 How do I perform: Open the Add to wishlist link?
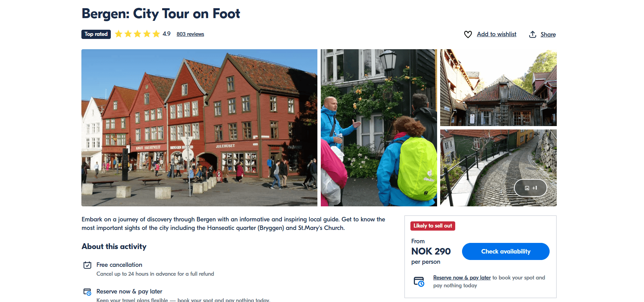[497, 34]
